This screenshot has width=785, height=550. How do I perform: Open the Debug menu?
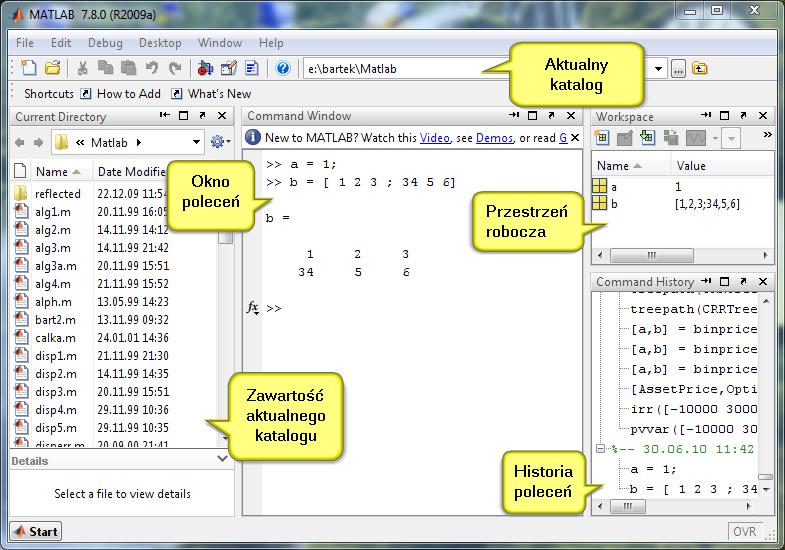point(105,43)
